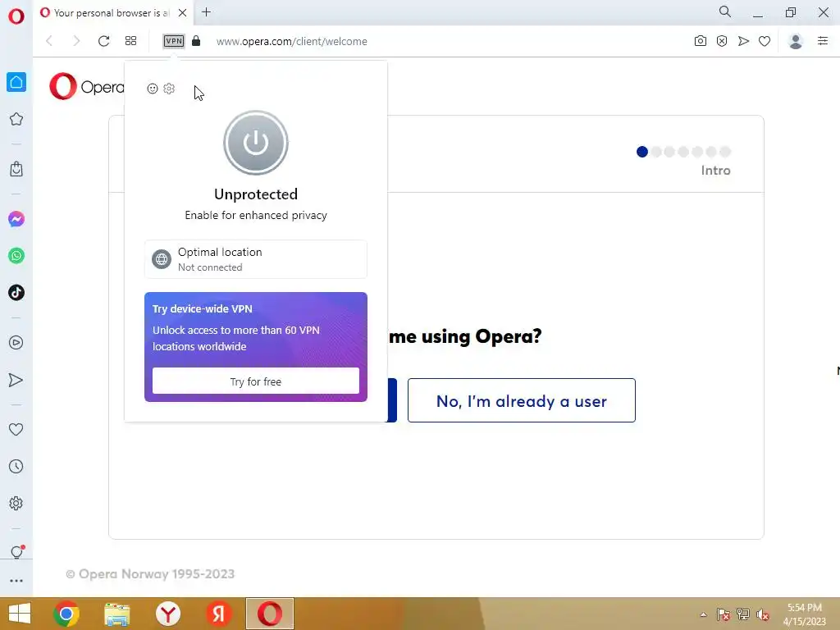
Task: Open red Yandex Я taskbar icon
Action: tap(218, 614)
